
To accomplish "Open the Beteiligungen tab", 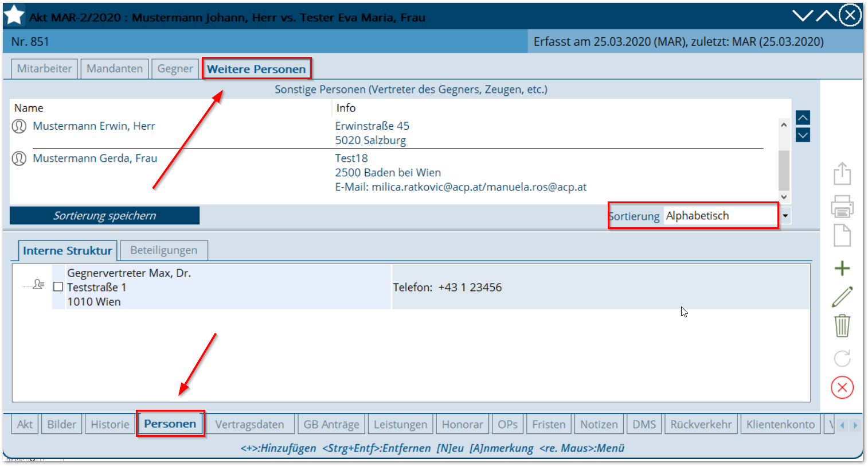I will pyautogui.click(x=164, y=250).
